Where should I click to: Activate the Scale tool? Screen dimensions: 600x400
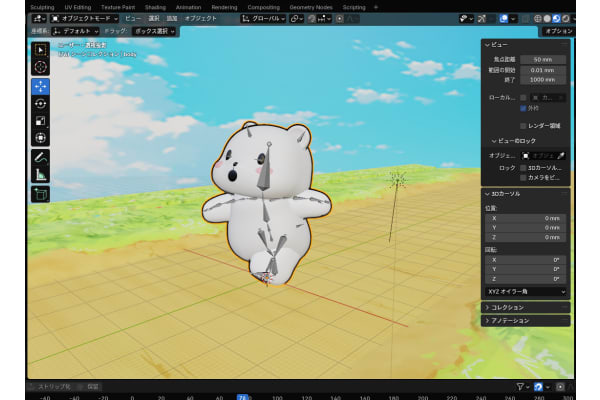point(41,120)
